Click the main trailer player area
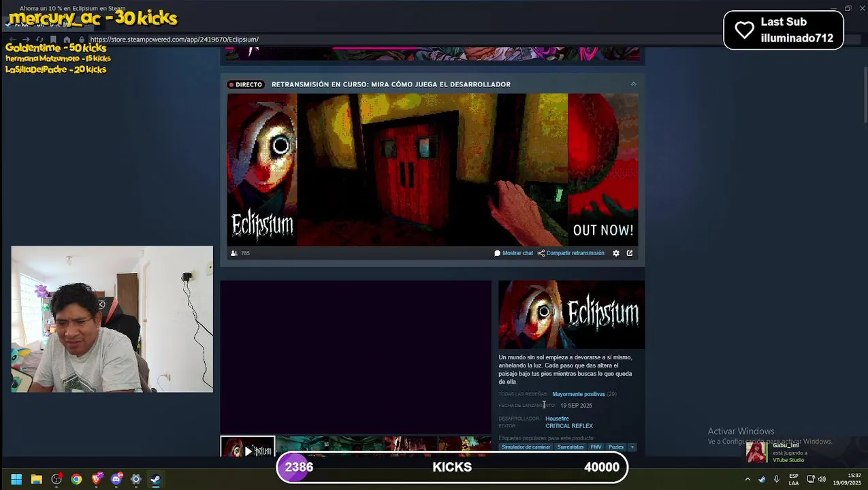This screenshot has height=490, width=868. (355, 357)
